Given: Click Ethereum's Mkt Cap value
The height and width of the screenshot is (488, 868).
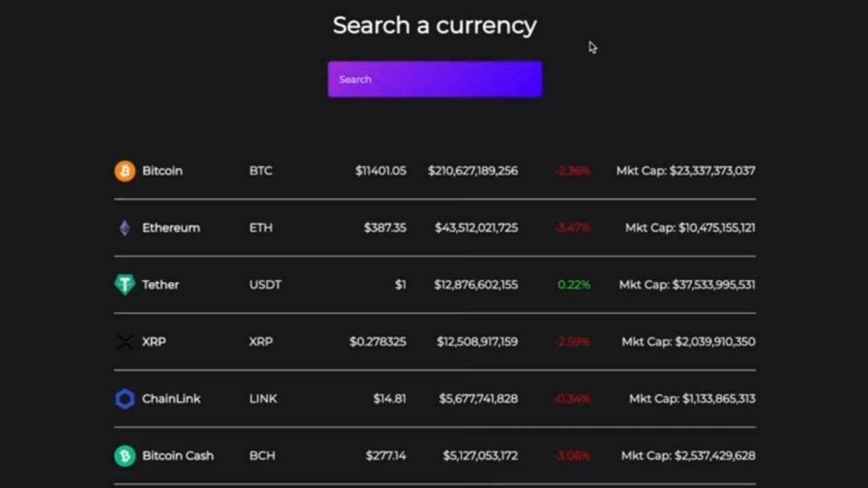Looking at the screenshot, I should [x=690, y=228].
